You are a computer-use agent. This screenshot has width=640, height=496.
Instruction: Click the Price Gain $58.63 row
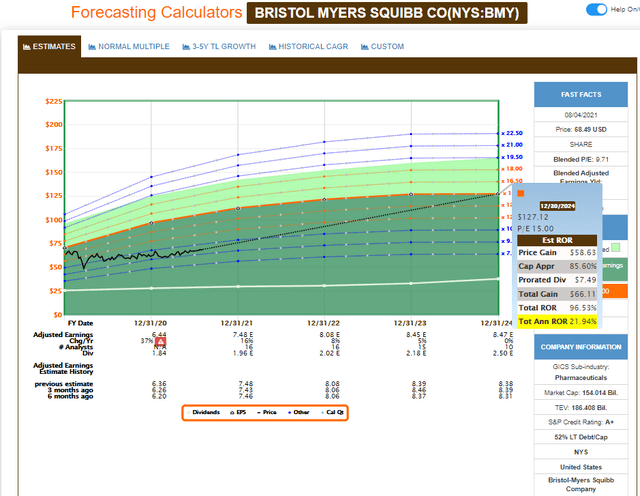pyautogui.click(x=557, y=253)
